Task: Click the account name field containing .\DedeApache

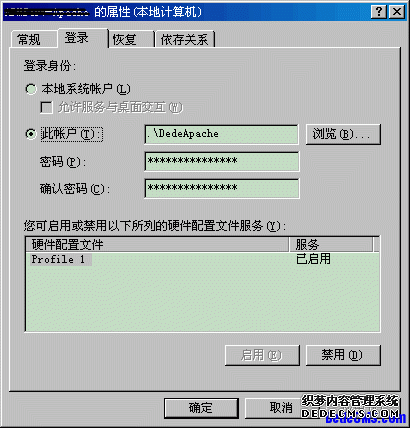Action: (221, 134)
